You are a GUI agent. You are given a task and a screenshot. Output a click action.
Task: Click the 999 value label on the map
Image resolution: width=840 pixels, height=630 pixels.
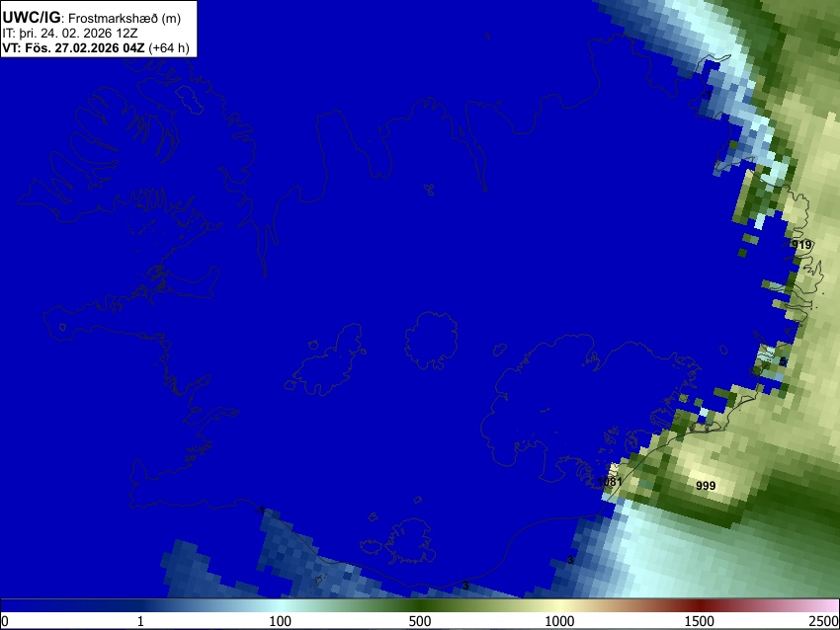(706, 486)
